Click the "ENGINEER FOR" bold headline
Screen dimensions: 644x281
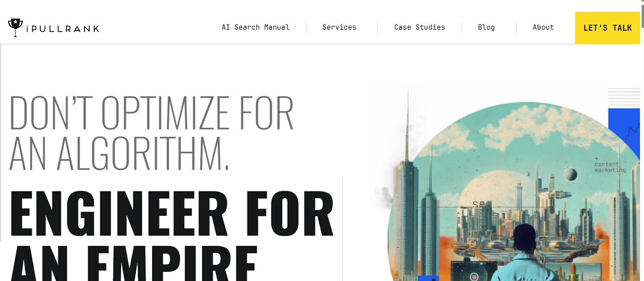click(172, 214)
